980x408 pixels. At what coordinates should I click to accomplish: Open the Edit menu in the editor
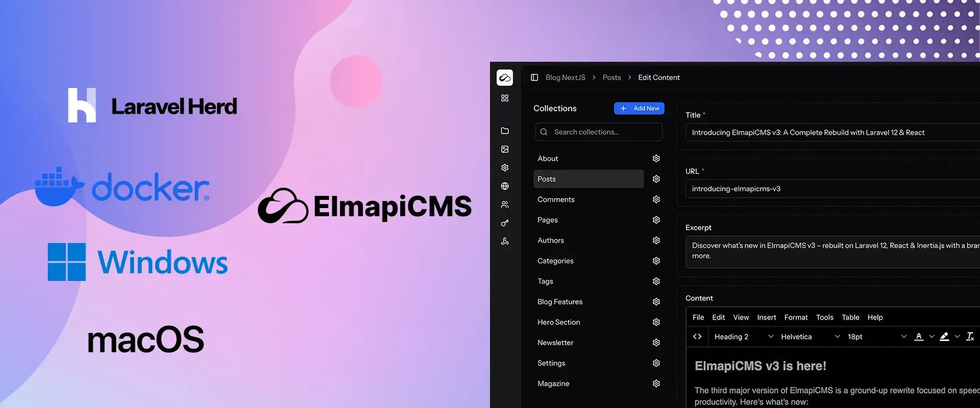click(x=719, y=317)
